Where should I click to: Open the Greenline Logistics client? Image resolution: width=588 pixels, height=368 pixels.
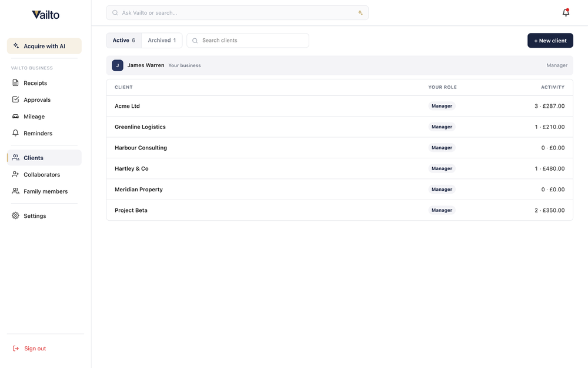339,127
